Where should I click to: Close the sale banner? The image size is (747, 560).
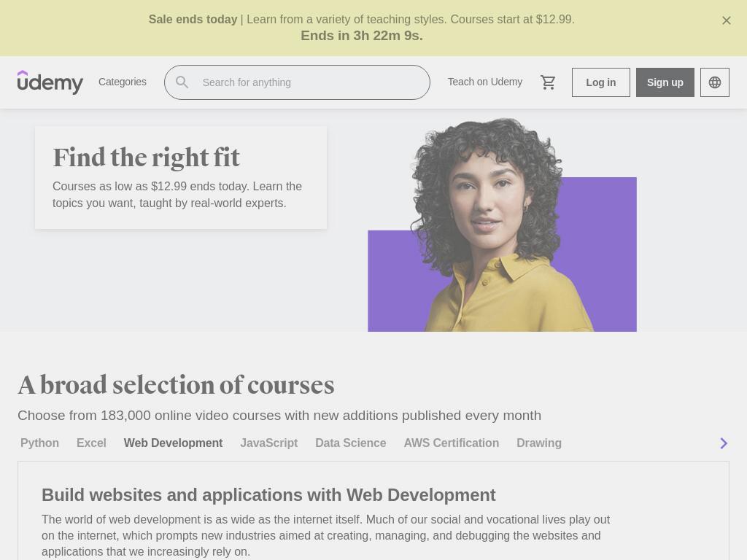pos(726,20)
